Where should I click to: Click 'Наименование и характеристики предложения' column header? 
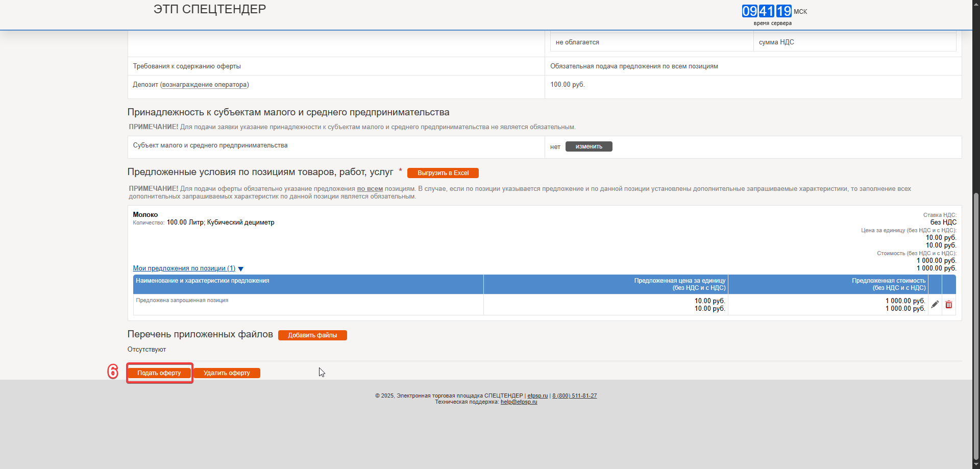point(203,281)
